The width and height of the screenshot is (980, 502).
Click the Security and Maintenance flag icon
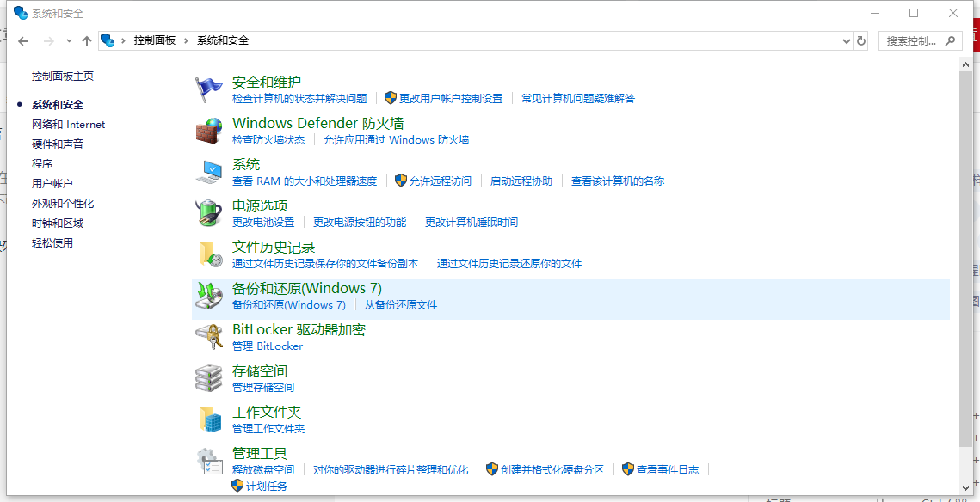coord(209,90)
